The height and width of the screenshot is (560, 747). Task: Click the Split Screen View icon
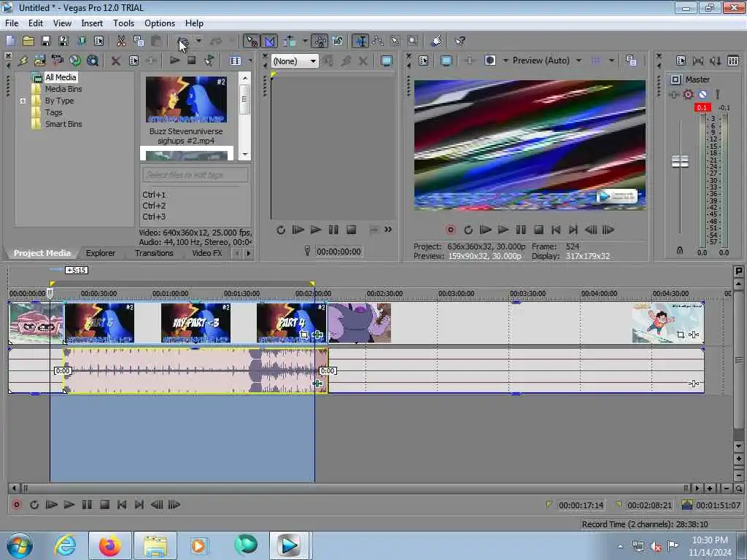coord(489,61)
